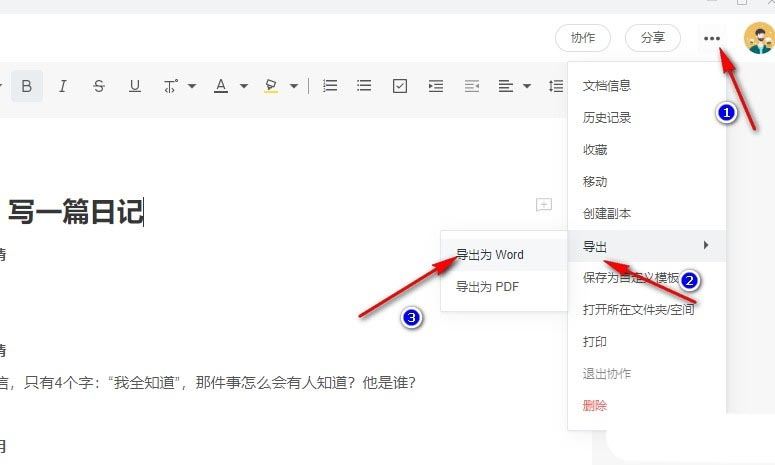Select 收藏 menu item
The height and width of the screenshot is (465, 775).
tap(647, 150)
